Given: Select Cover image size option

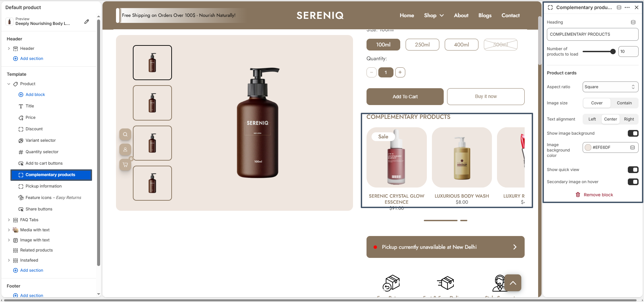Looking at the screenshot, I should click(x=597, y=103).
